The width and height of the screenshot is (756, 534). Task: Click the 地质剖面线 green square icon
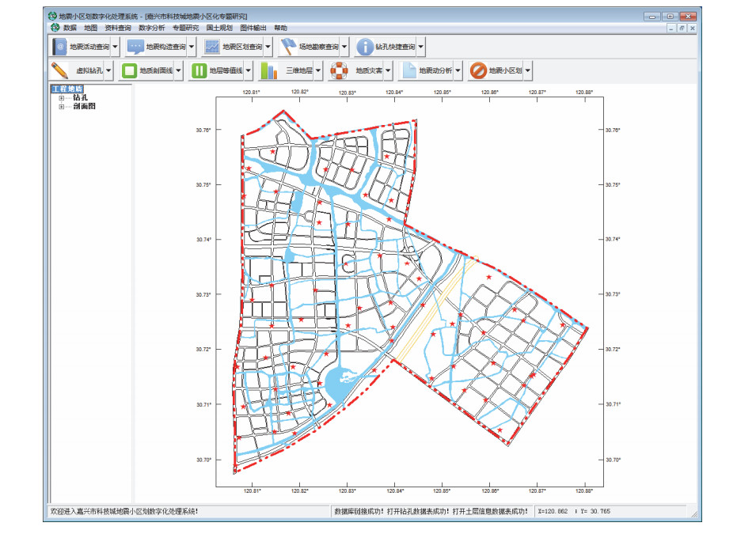point(128,70)
